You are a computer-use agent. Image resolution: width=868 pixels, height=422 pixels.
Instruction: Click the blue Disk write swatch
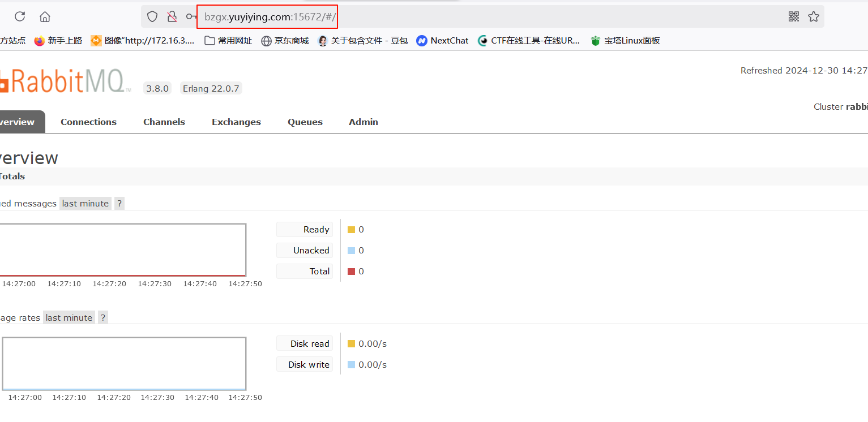point(351,365)
